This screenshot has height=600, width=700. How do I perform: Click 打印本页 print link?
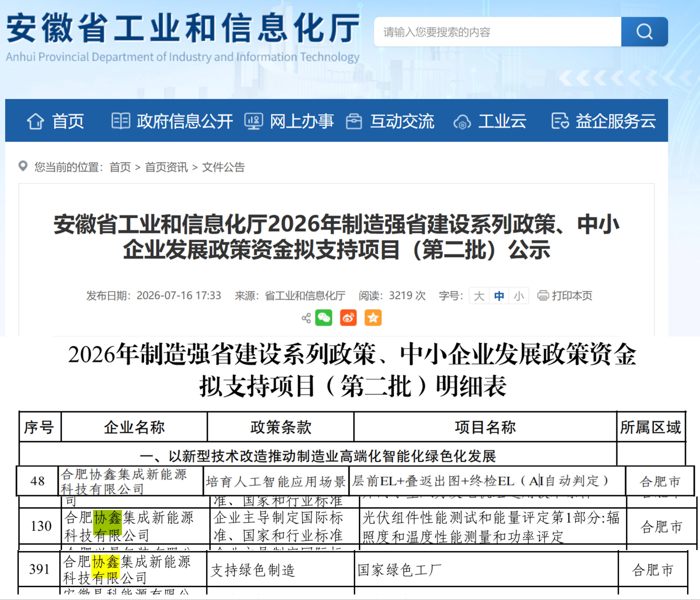click(572, 296)
